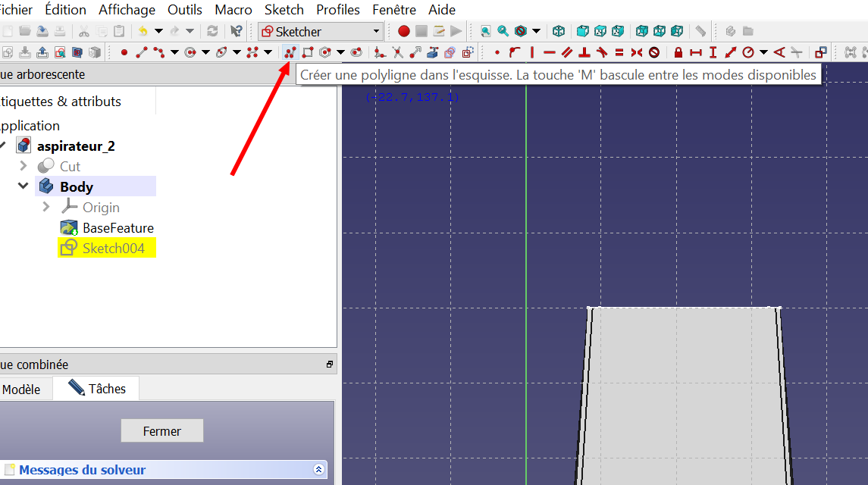Open the Sketch menu
The height and width of the screenshot is (485, 868).
[284, 10]
